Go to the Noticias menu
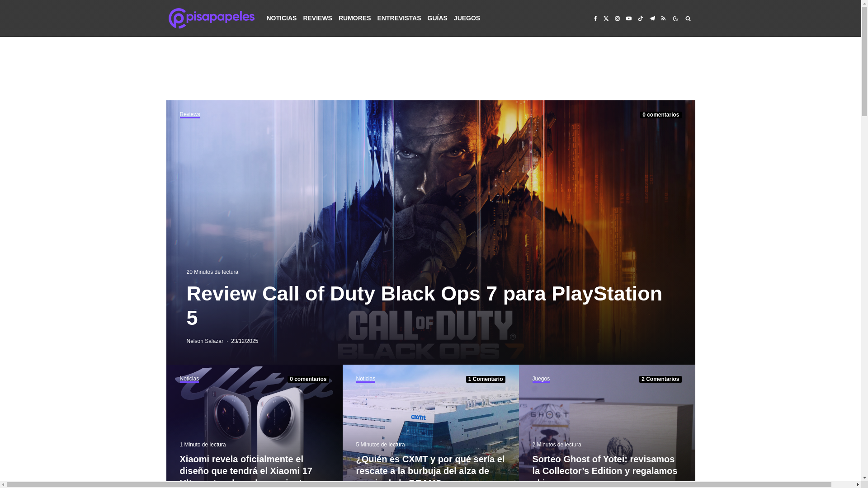The image size is (868, 488). 281,18
